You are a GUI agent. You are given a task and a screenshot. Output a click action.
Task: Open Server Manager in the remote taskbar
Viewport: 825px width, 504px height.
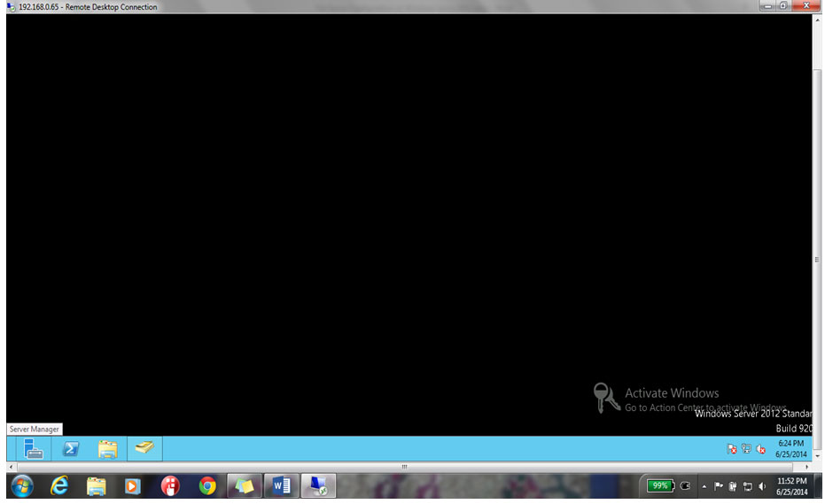click(x=33, y=449)
